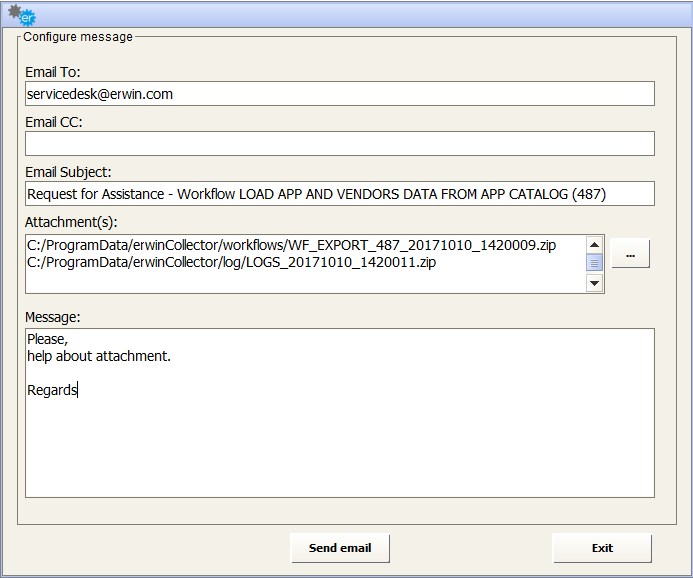The image size is (693, 578).
Task: Open the attachment browse '...' button
Action: [x=630, y=254]
